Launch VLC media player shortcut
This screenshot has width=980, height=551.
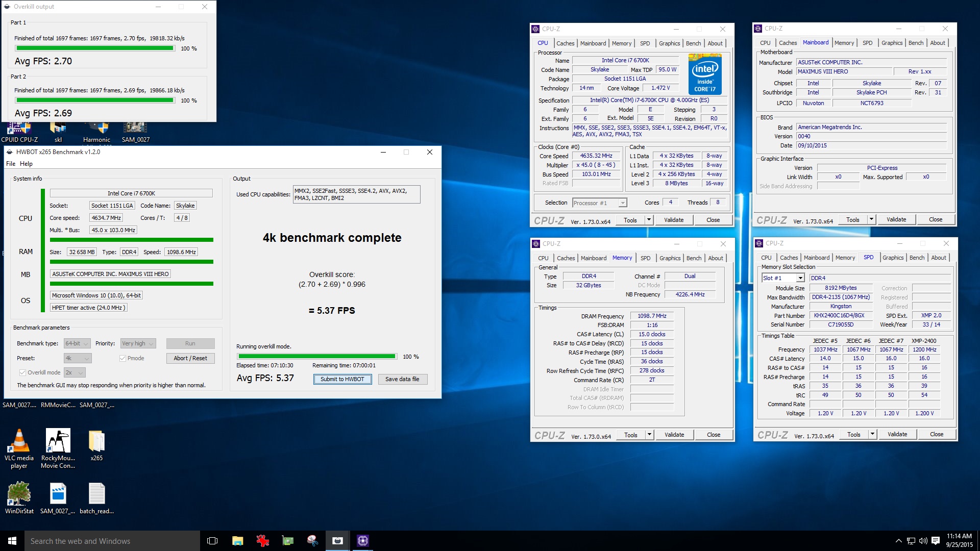19,448
